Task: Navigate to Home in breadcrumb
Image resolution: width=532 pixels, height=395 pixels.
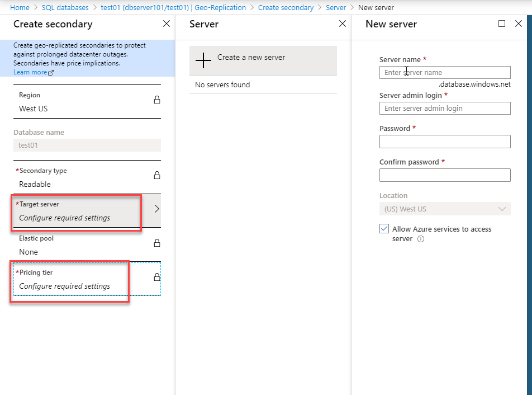Action: coord(20,7)
